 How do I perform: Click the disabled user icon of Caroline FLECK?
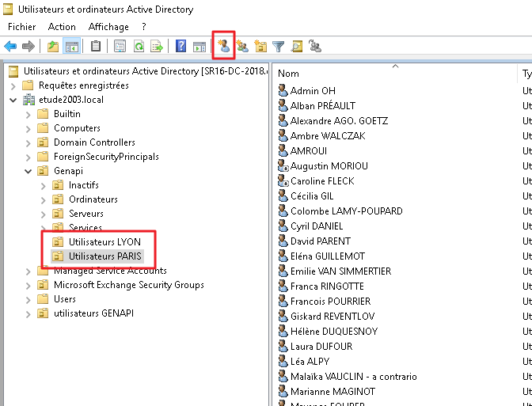(283, 181)
